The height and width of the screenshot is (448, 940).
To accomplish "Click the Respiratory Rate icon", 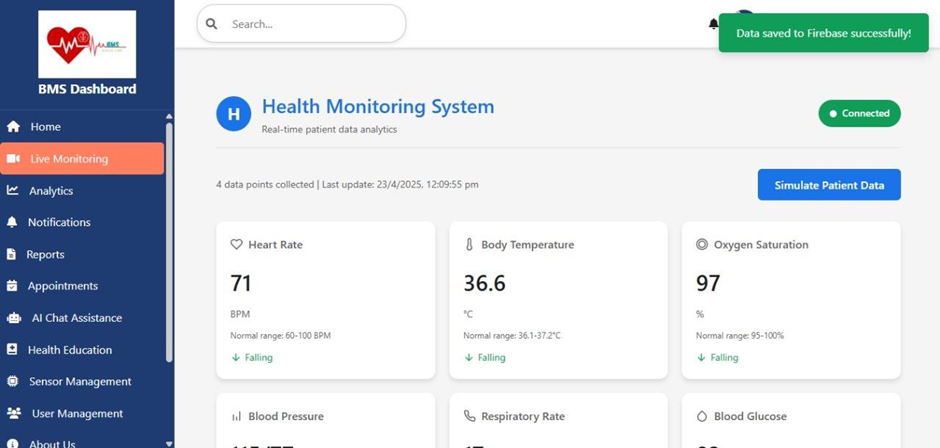I will pyautogui.click(x=469, y=416).
